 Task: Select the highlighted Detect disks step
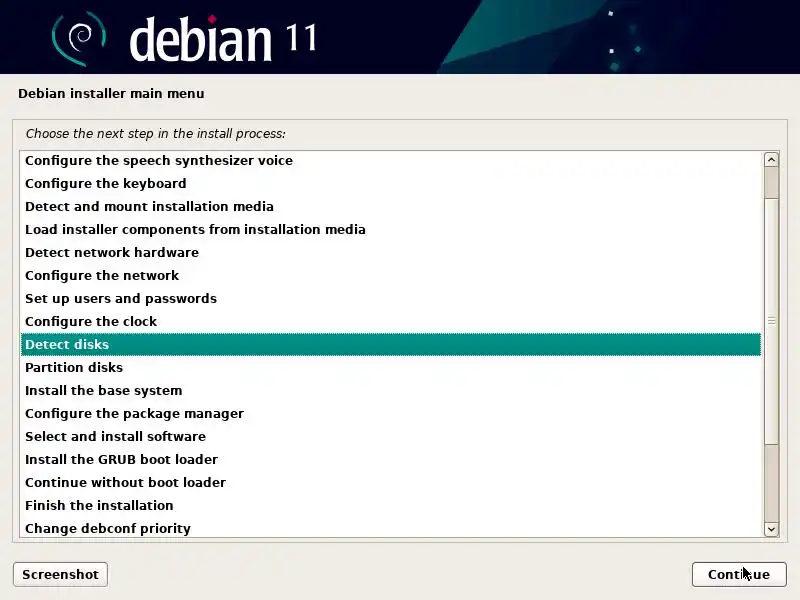coord(391,344)
